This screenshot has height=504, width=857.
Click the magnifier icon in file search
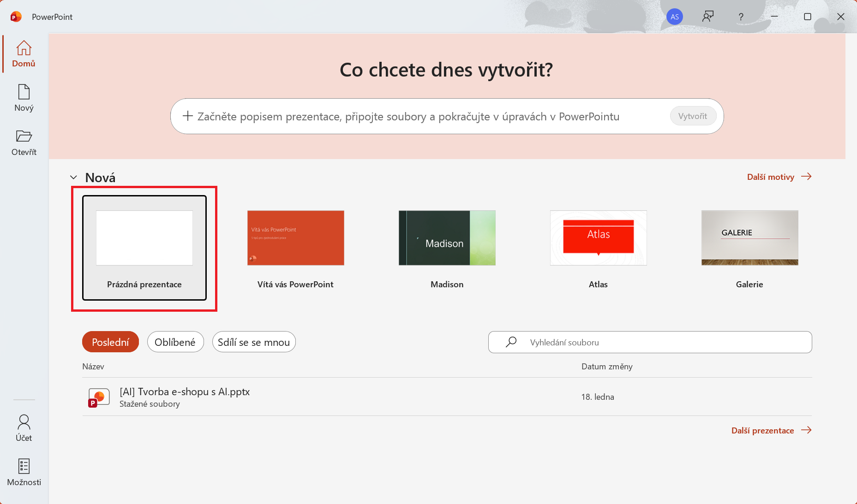click(511, 342)
